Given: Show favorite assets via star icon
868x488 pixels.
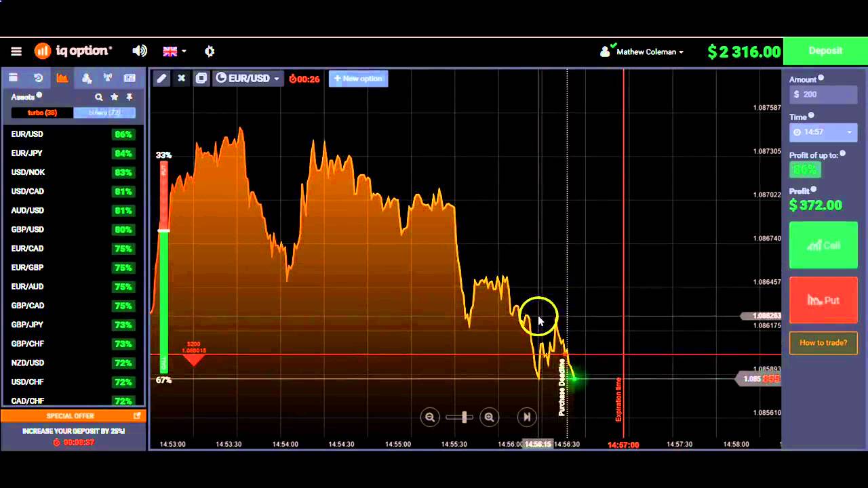Looking at the screenshot, I should (114, 97).
